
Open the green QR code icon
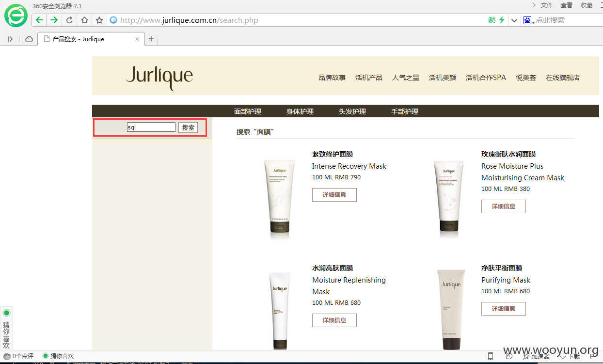coord(492,20)
